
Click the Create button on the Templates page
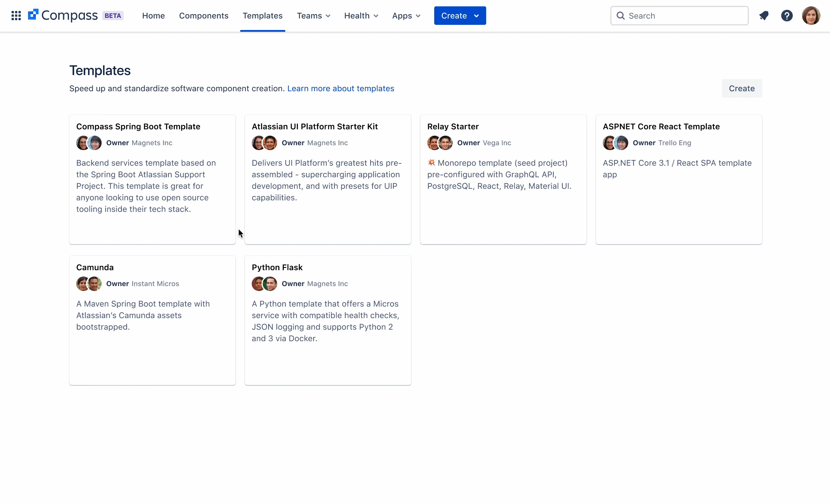741,88
